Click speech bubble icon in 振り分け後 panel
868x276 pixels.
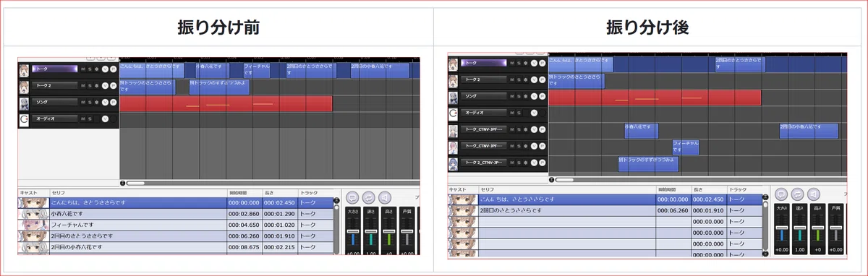780,194
